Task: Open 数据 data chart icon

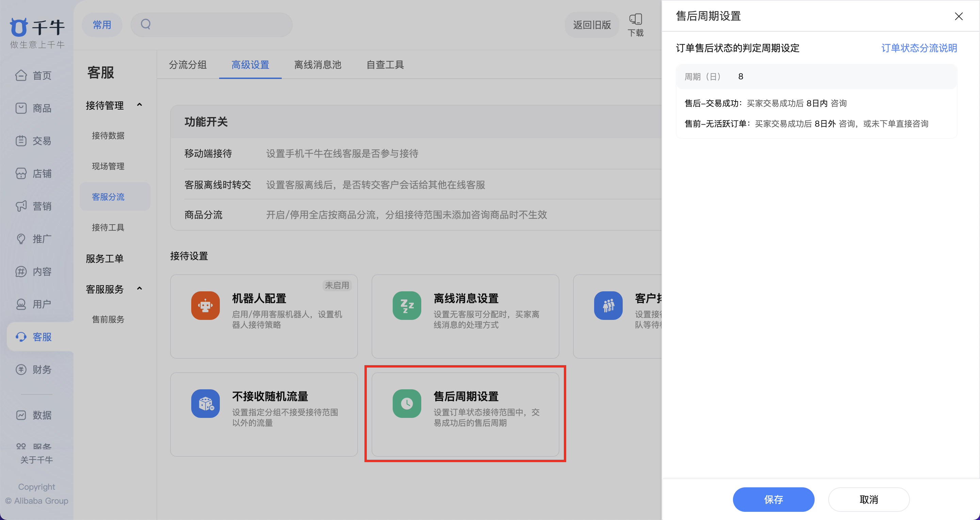Action: click(21, 415)
